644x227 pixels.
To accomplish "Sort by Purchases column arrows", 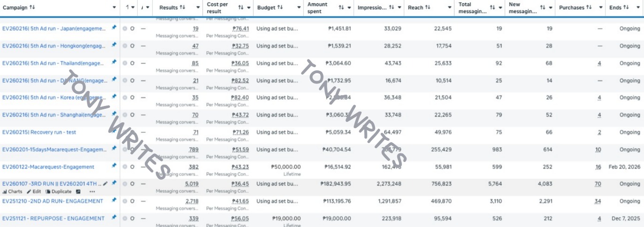I will coord(589,8).
